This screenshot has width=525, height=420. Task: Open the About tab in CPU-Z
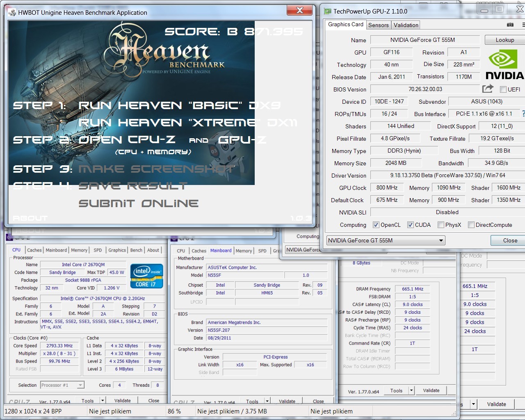point(153,250)
